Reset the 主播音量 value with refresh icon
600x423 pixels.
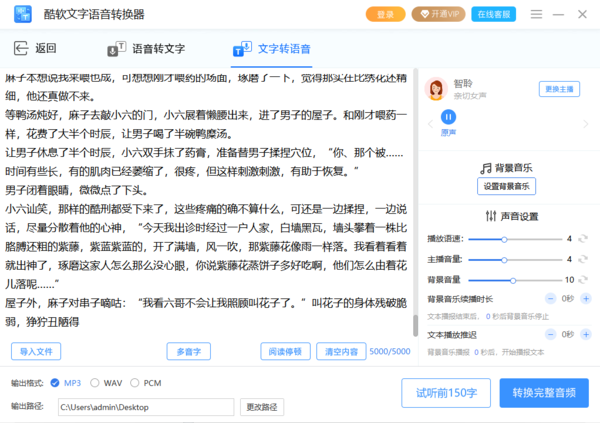(x=581, y=259)
